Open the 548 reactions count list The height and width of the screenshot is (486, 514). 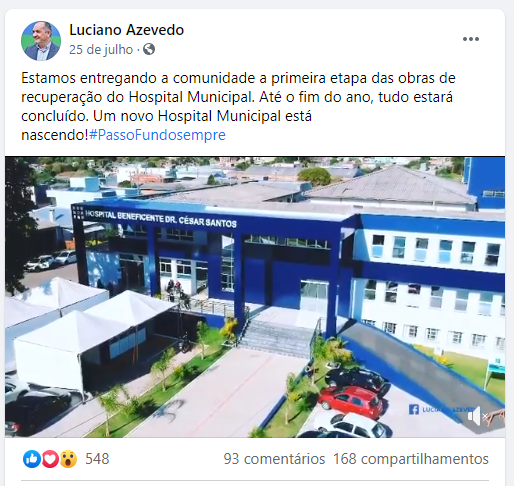[x=97, y=459]
